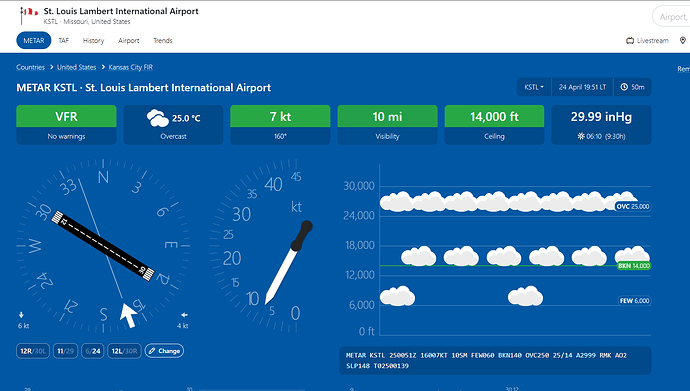The height and width of the screenshot is (391, 690).
Task: Follow the Kansas City FIR breadcrumb link
Action: pyautogui.click(x=131, y=67)
